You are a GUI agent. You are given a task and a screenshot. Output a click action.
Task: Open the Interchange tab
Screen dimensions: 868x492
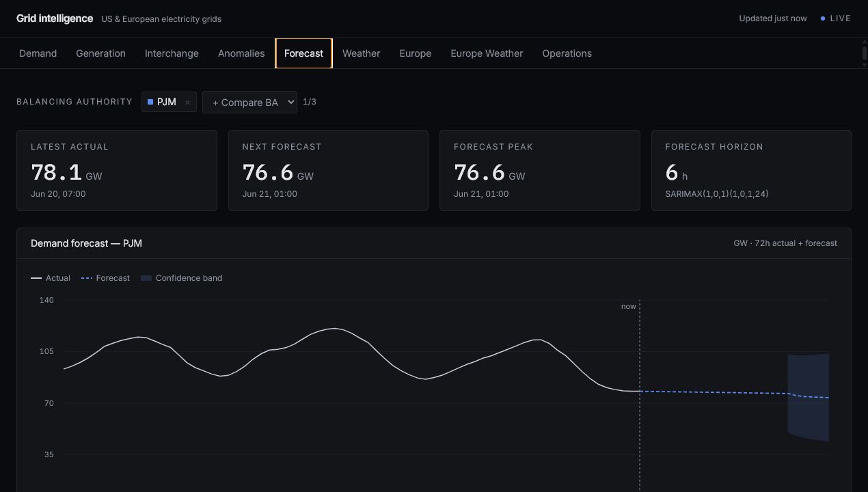pyautogui.click(x=172, y=53)
